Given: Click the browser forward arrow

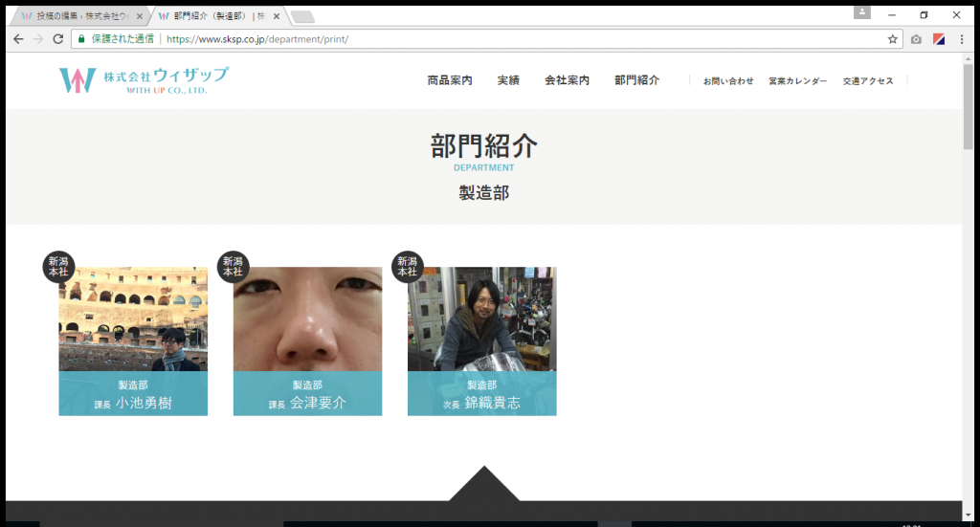Looking at the screenshot, I should (x=38, y=39).
